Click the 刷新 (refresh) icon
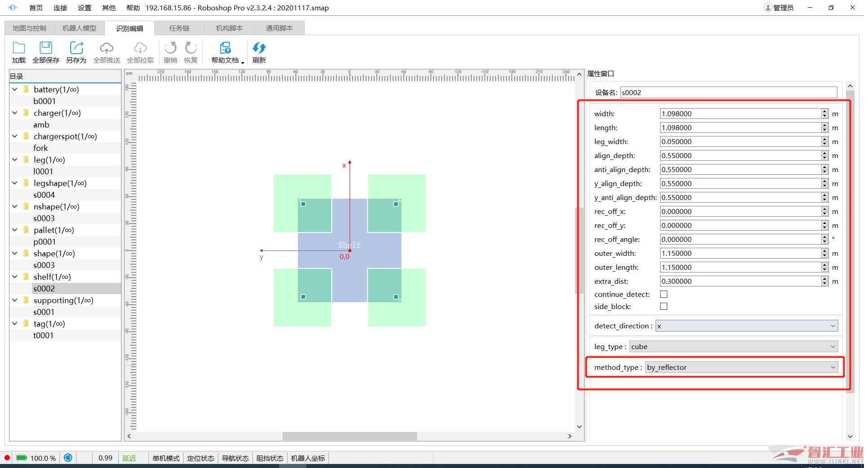The image size is (868, 468). (x=259, y=48)
